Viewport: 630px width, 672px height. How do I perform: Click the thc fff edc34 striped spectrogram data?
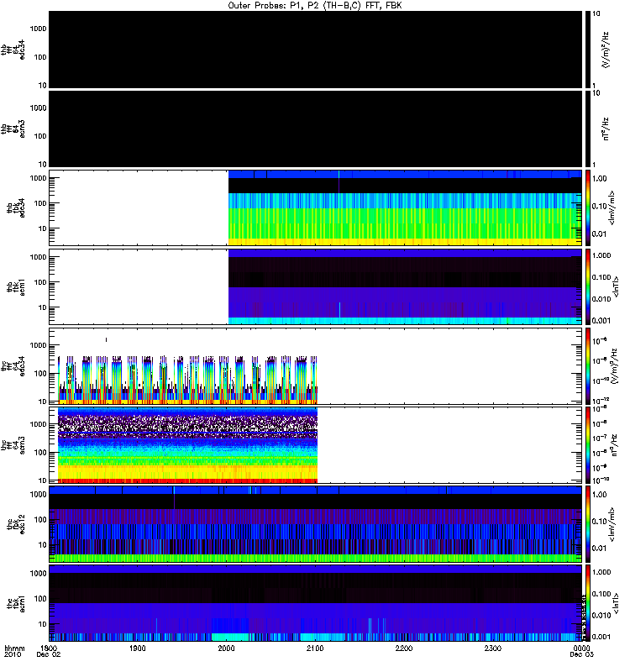pyautogui.click(x=187, y=380)
